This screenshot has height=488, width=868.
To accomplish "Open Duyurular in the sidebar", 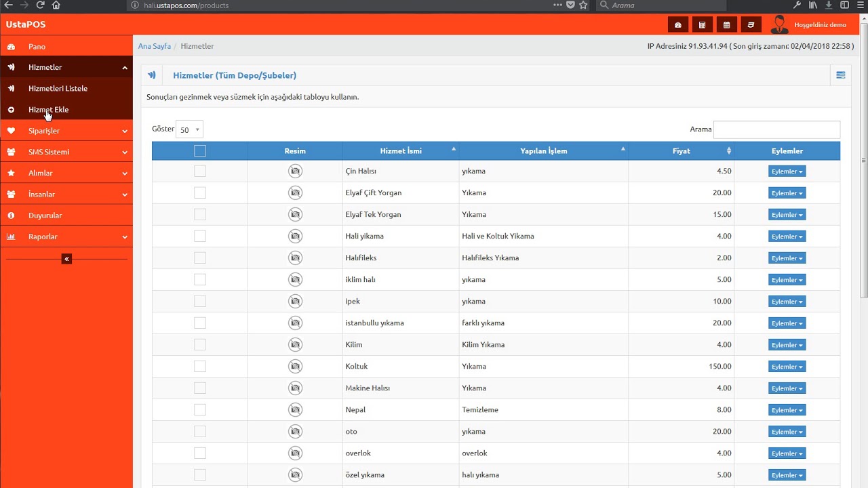I will tap(66, 216).
